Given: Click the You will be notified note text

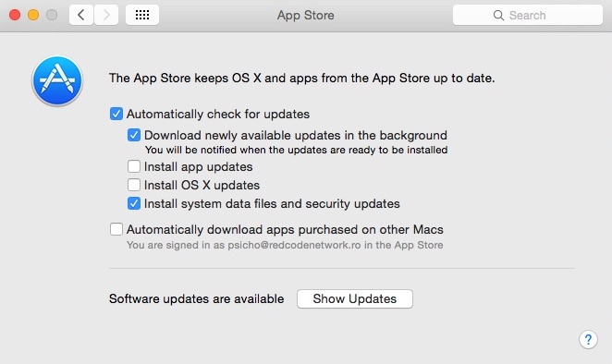Looking at the screenshot, I should (x=296, y=150).
